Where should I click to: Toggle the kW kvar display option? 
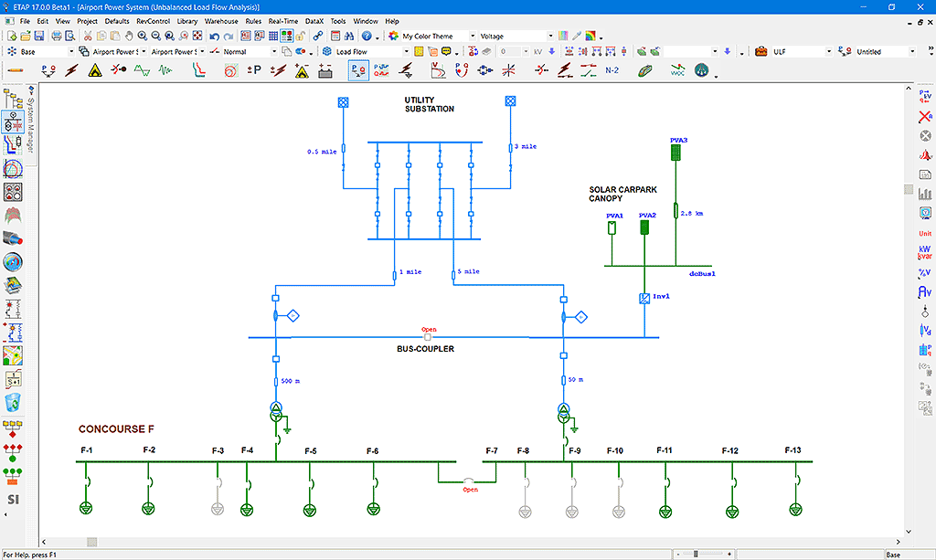point(924,253)
